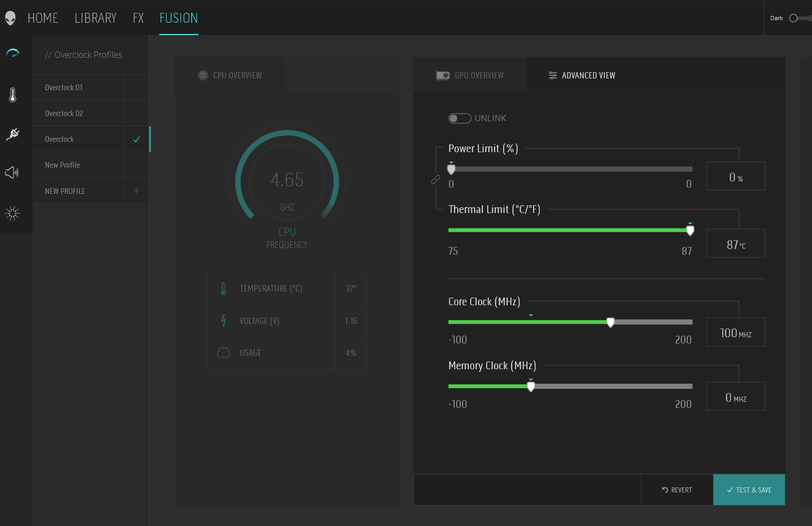Click the Core Clock slider handle

point(610,322)
